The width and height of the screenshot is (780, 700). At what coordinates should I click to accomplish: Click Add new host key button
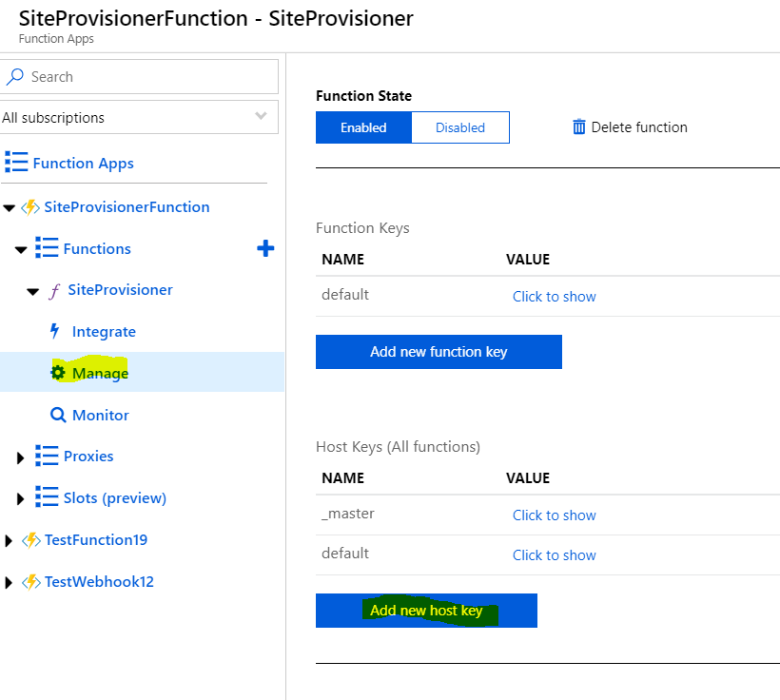tap(426, 611)
